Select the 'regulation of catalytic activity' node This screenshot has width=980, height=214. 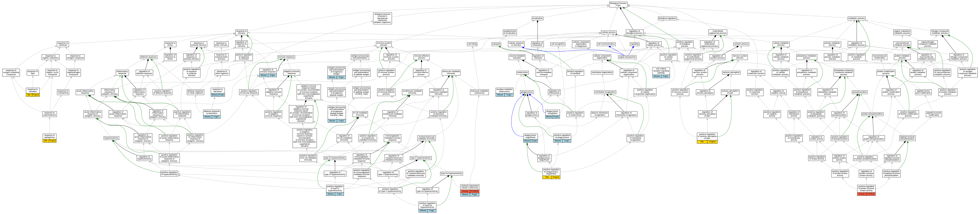tap(778, 92)
